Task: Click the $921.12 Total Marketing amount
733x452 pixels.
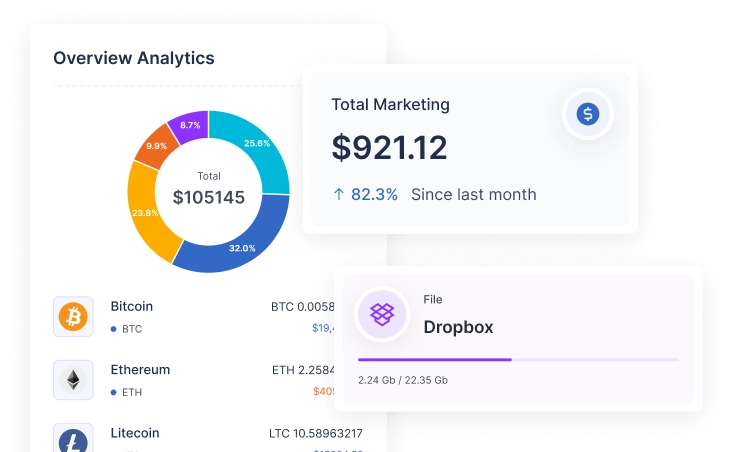Action: [x=389, y=148]
